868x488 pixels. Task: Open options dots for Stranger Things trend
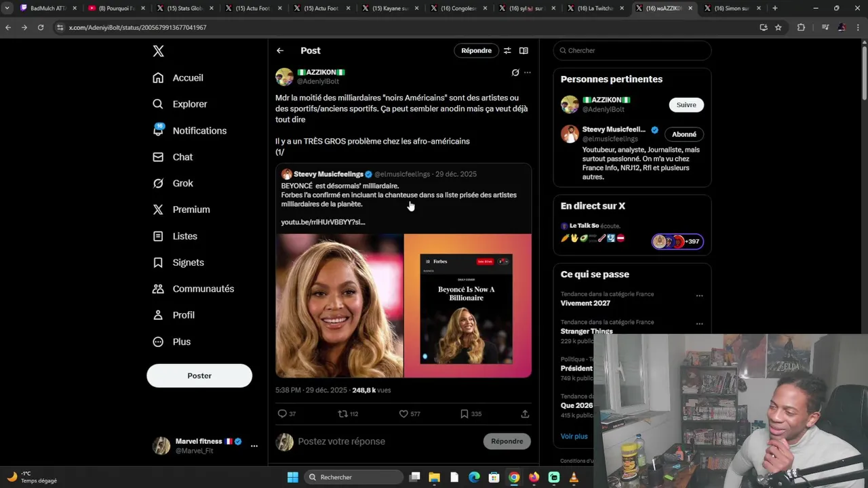tap(699, 323)
